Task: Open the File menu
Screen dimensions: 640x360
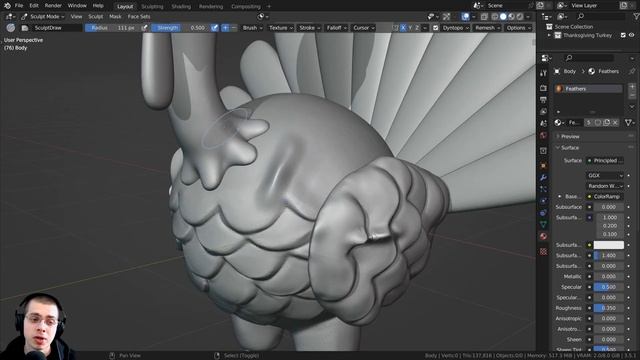Action: coord(19,6)
